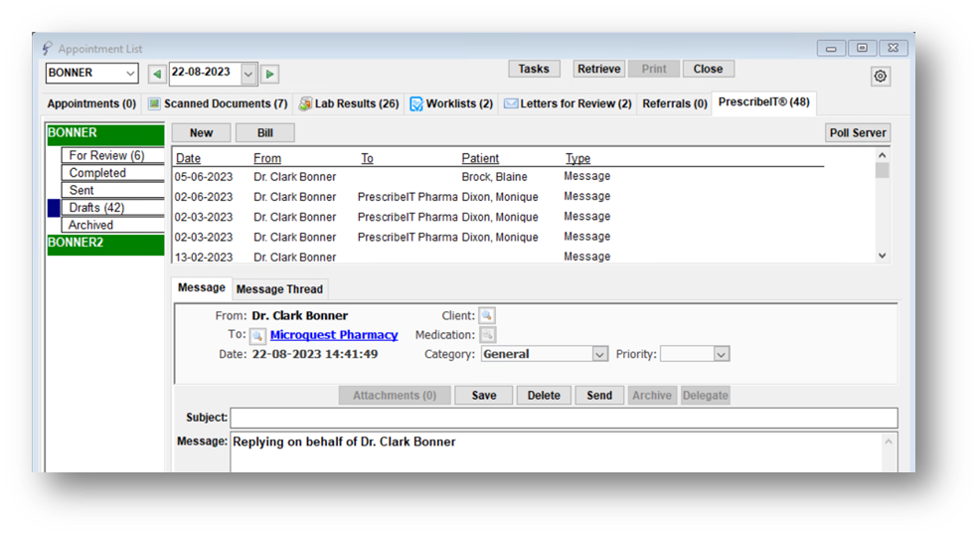Switch to Worklists (2) tab
The image size is (980, 537).
point(451,103)
